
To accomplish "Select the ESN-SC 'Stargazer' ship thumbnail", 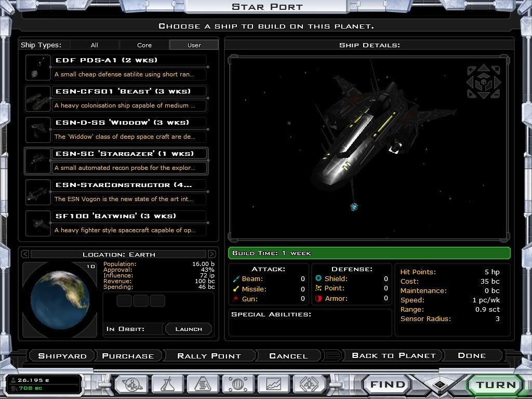I will click(x=38, y=161).
